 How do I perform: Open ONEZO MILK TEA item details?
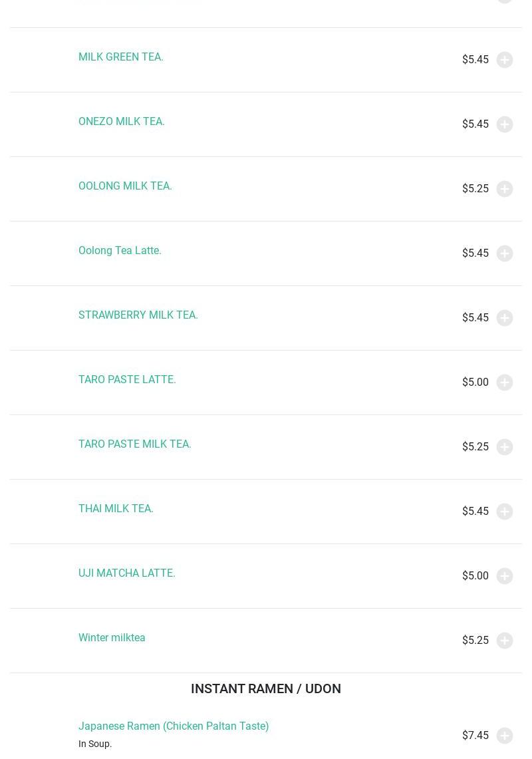pyautogui.click(x=122, y=122)
